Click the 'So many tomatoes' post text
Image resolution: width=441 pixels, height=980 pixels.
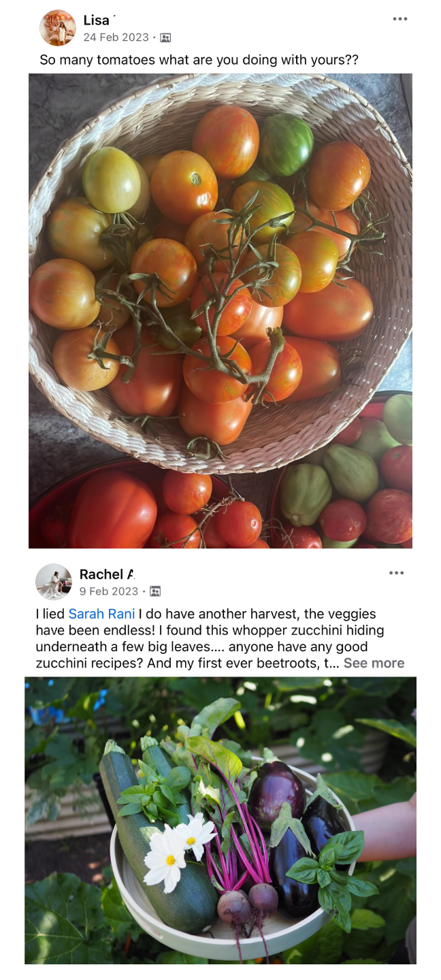[199, 60]
